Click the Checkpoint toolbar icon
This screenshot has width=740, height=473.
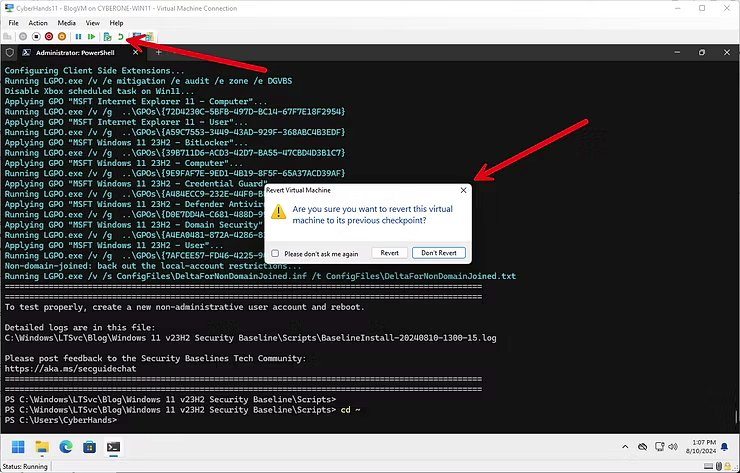(108, 36)
